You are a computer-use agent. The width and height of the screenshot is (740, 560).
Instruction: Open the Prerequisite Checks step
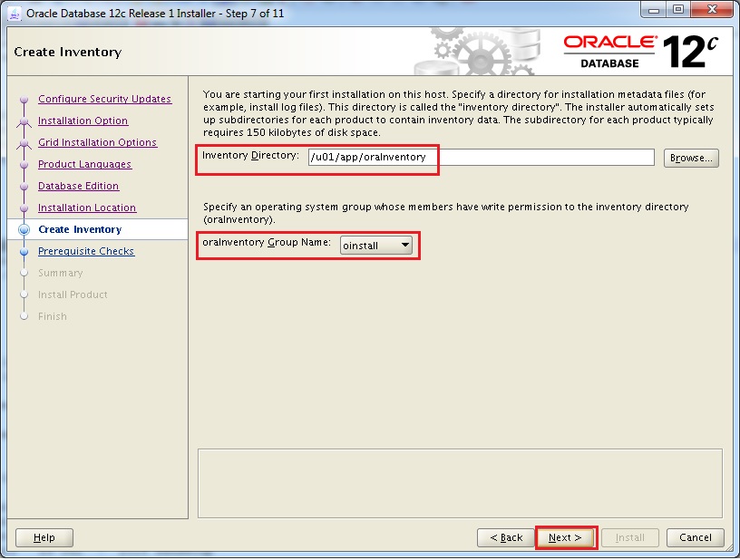pos(86,251)
